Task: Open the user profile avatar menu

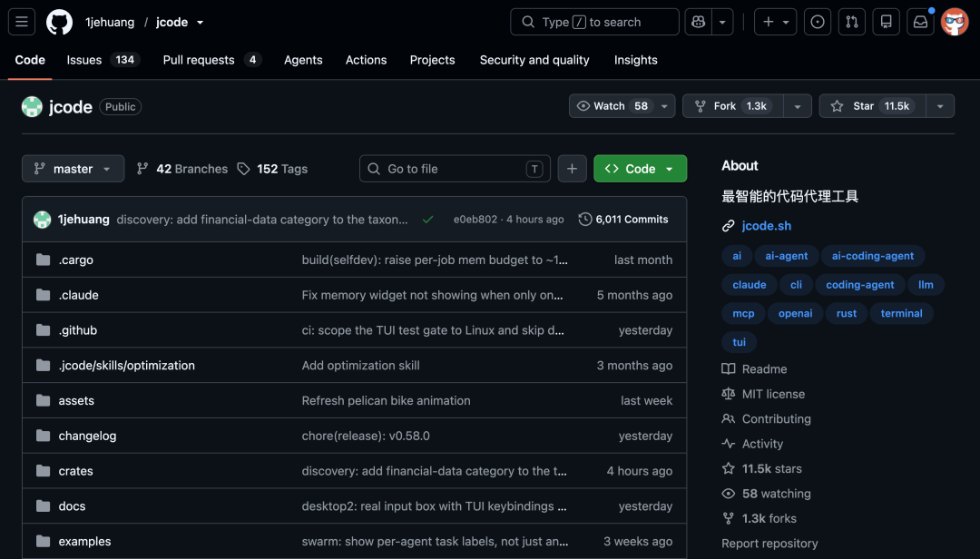Action: click(955, 22)
